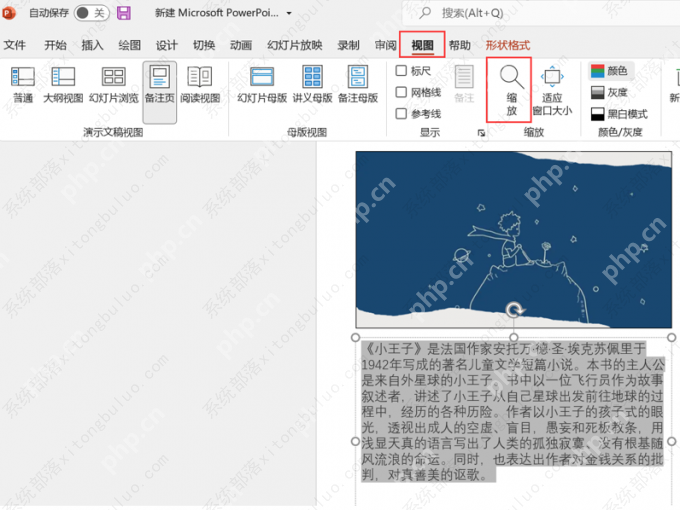Switch to the 开始 tab

click(x=56, y=45)
